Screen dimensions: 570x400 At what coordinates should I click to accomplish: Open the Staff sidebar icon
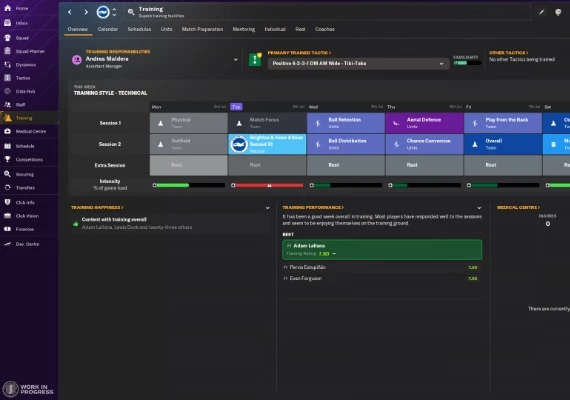(8, 105)
